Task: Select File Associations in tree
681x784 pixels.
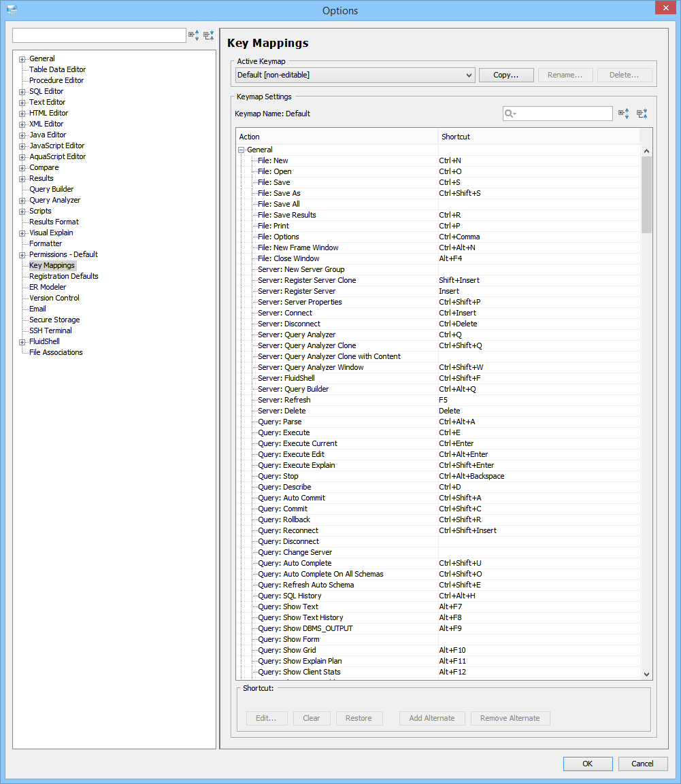Action: click(56, 353)
